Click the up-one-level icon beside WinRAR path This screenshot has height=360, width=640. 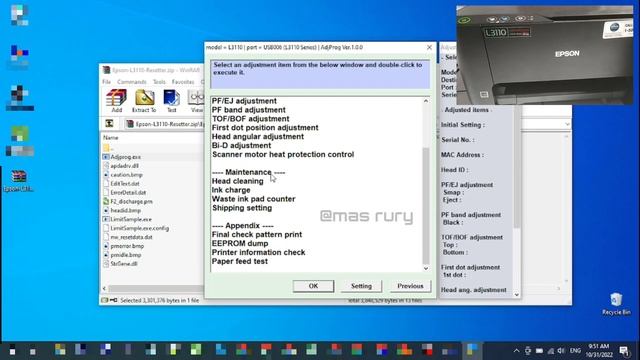tap(109, 123)
